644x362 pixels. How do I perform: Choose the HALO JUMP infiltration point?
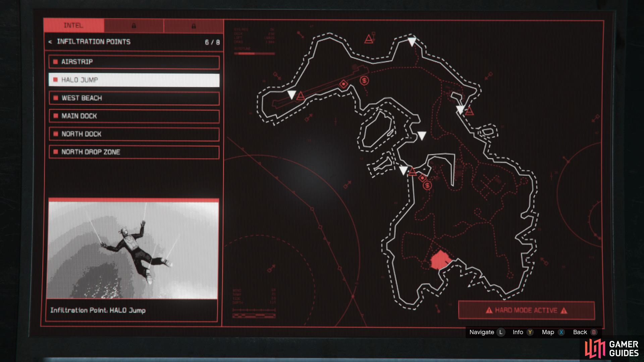click(x=134, y=80)
